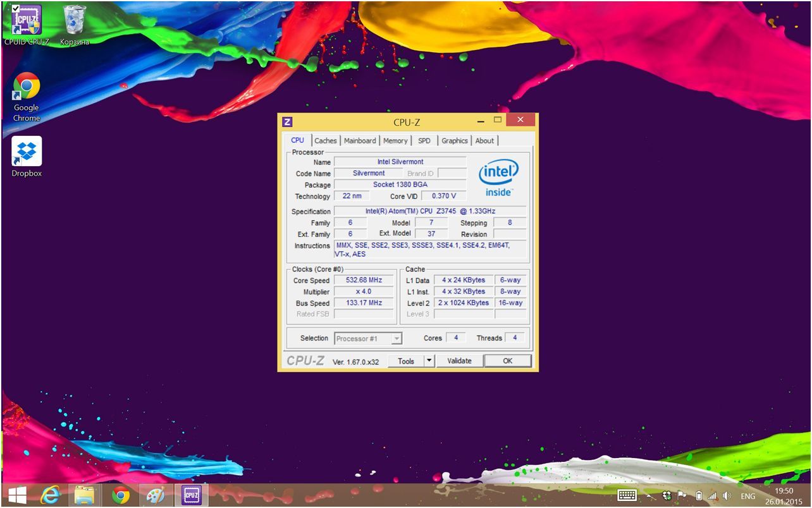Open the Graphics tab
Image resolution: width=812 pixels, height=508 pixels.
coord(454,141)
